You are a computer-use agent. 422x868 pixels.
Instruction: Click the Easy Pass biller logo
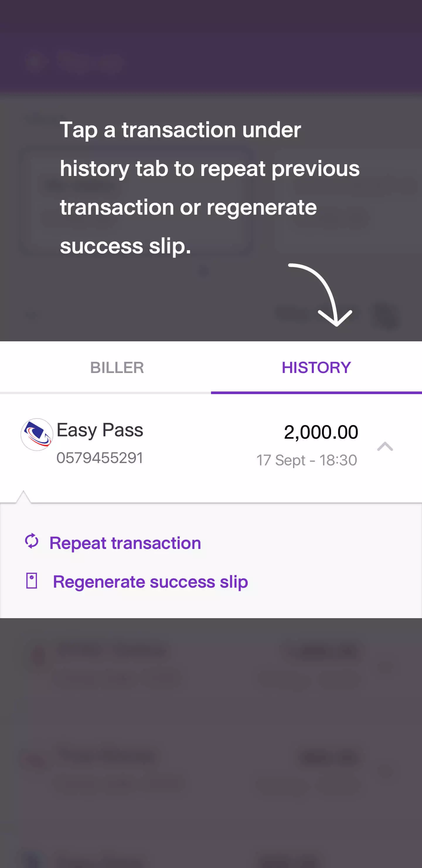pyautogui.click(x=37, y=434)
